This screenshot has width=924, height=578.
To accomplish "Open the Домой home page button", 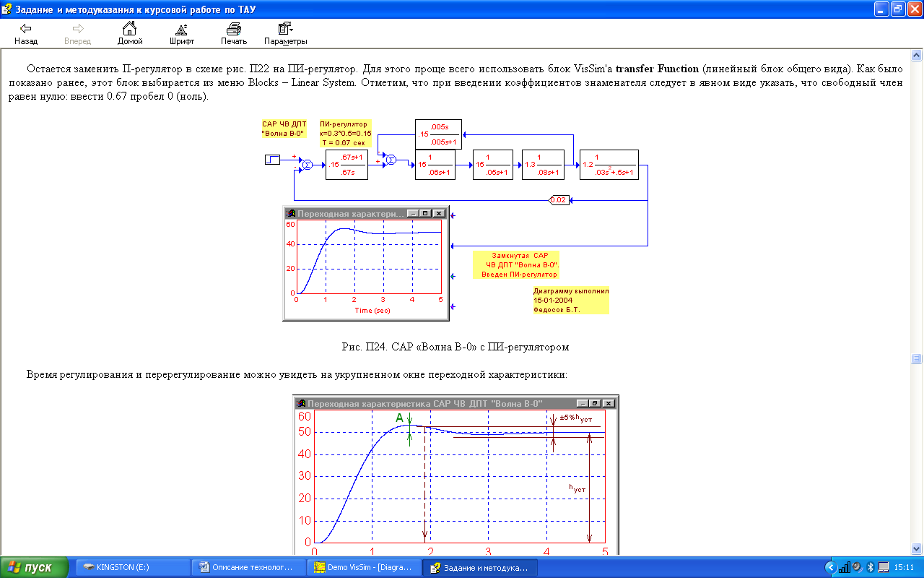I will pyautogui.click(x=130, y=34).
